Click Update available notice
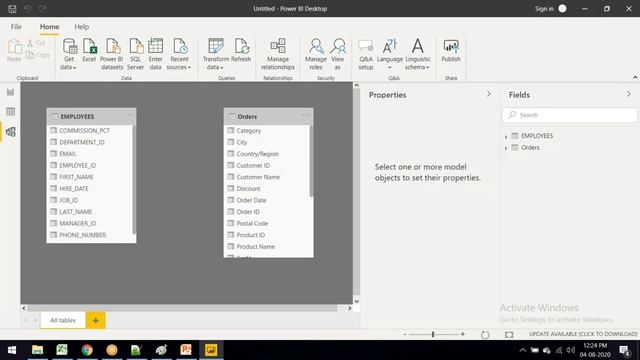The image size is (640, 360). 583,334
